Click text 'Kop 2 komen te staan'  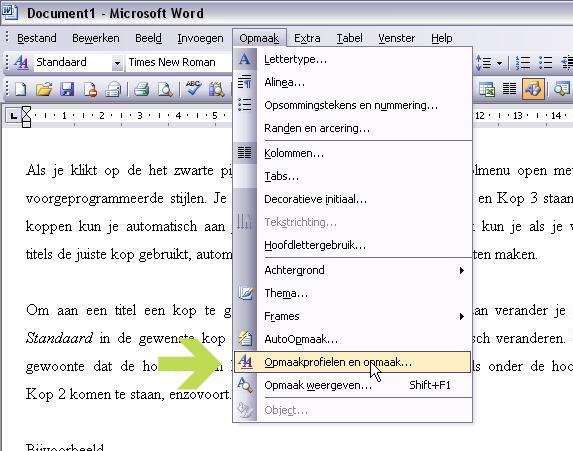94,394
